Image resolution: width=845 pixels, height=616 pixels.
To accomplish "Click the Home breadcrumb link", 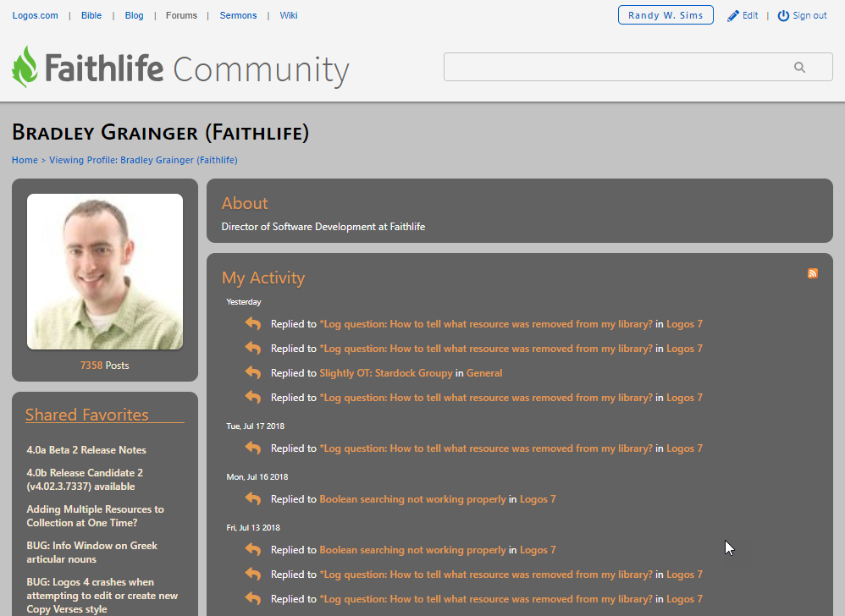I will pyautogui.click(x=25, y=160).
